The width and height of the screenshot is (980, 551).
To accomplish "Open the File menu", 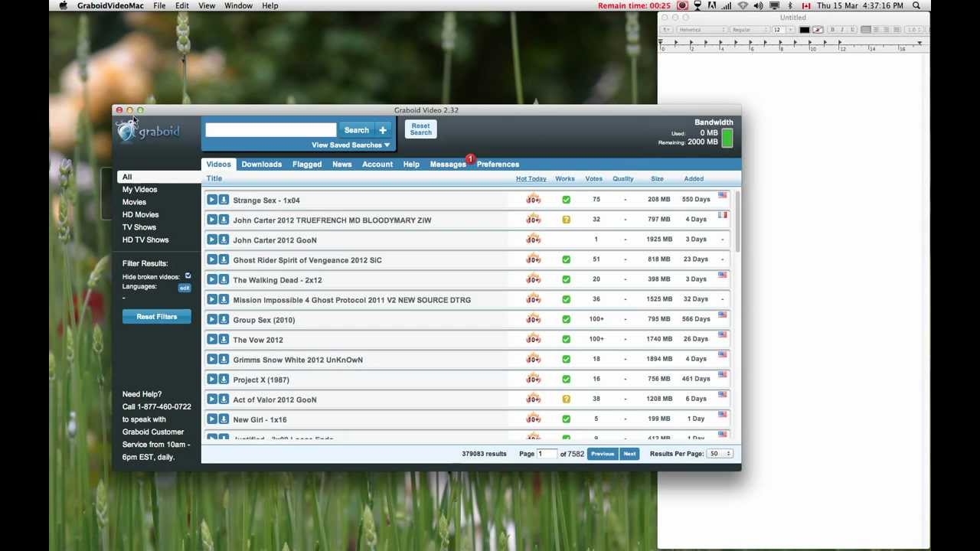I will click(159, 5).
